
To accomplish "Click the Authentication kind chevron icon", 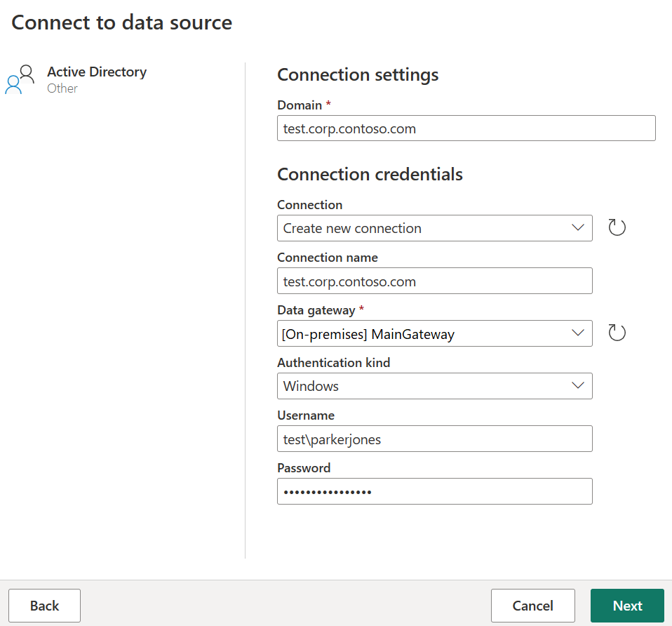I will [577, 385].
